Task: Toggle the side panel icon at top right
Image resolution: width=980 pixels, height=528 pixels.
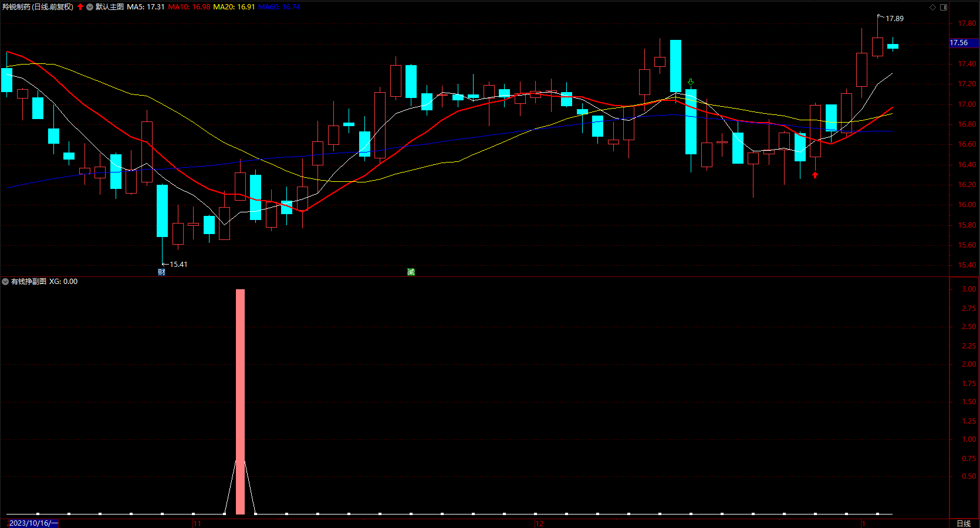Action: coord(944,7)
